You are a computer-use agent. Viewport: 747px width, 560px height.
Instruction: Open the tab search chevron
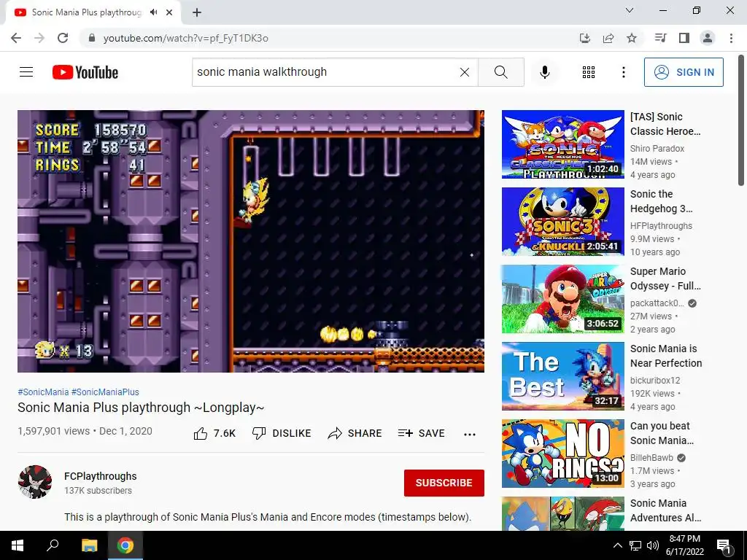630,10
